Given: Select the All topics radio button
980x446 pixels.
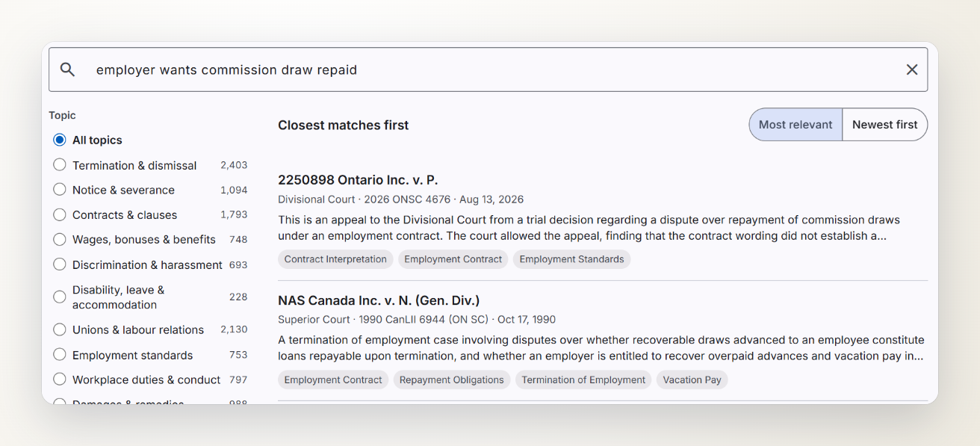Looking at the screenshot, I should 60,140.
